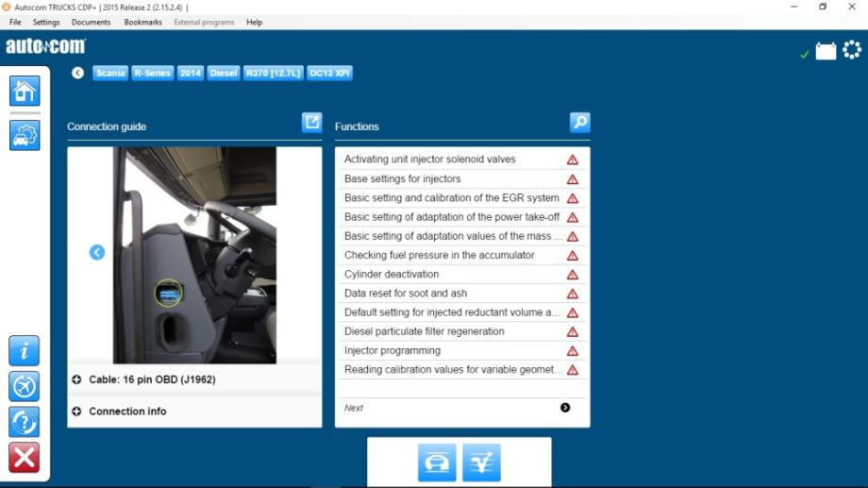868x488 pixels.
Task: Click warning triangle for Data reset soot
Action: point(573,294)
